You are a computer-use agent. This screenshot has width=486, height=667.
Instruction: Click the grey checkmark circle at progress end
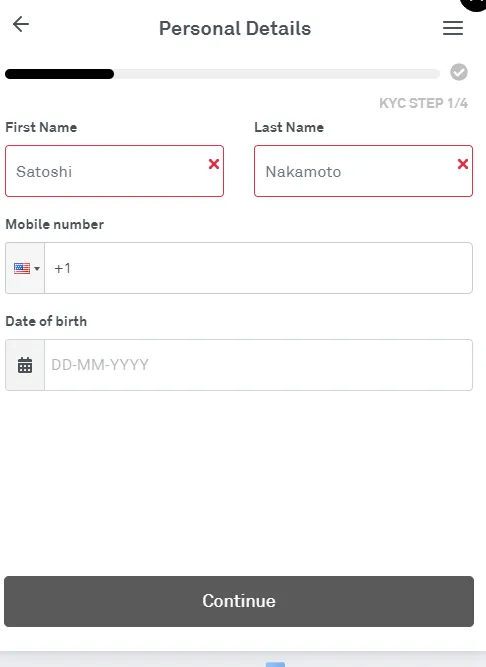[x=459, y=72]
